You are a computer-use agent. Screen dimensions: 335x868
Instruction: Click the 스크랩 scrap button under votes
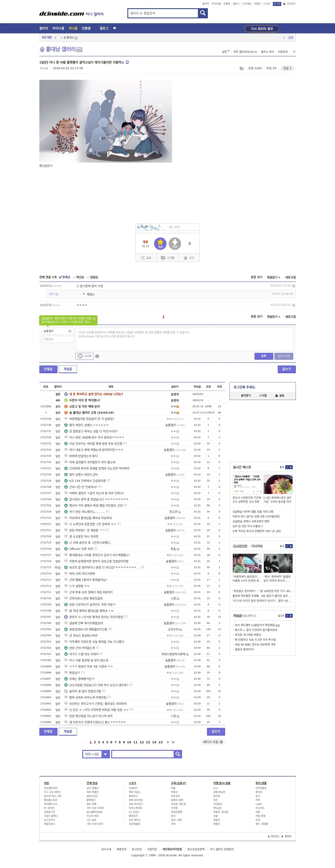(x=168, y=258)
